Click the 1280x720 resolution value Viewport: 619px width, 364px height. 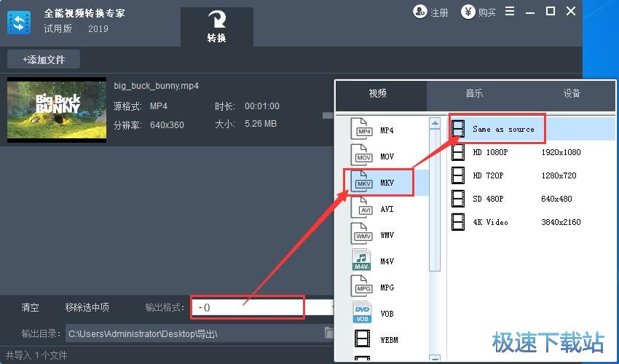click(x=559, y=175)
